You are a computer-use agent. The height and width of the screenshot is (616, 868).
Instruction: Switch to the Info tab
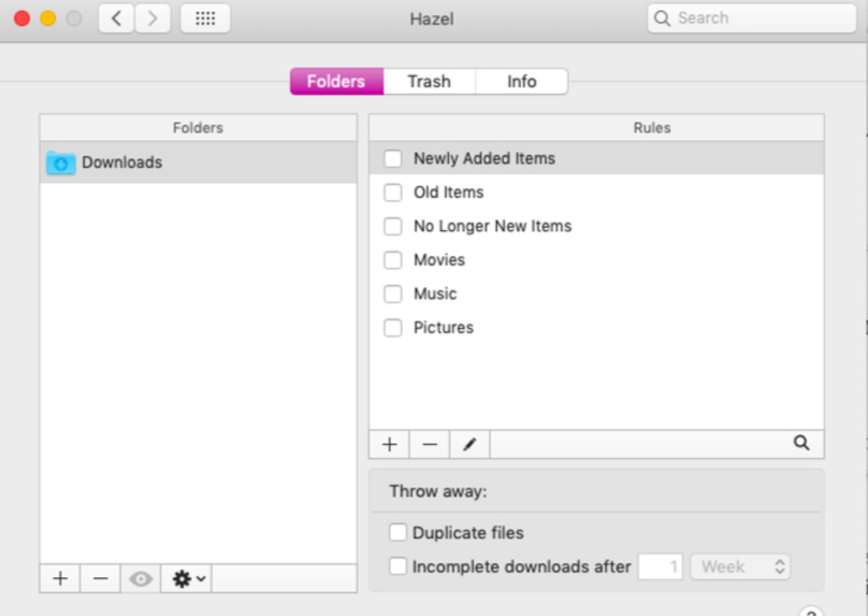coord(522,81)
